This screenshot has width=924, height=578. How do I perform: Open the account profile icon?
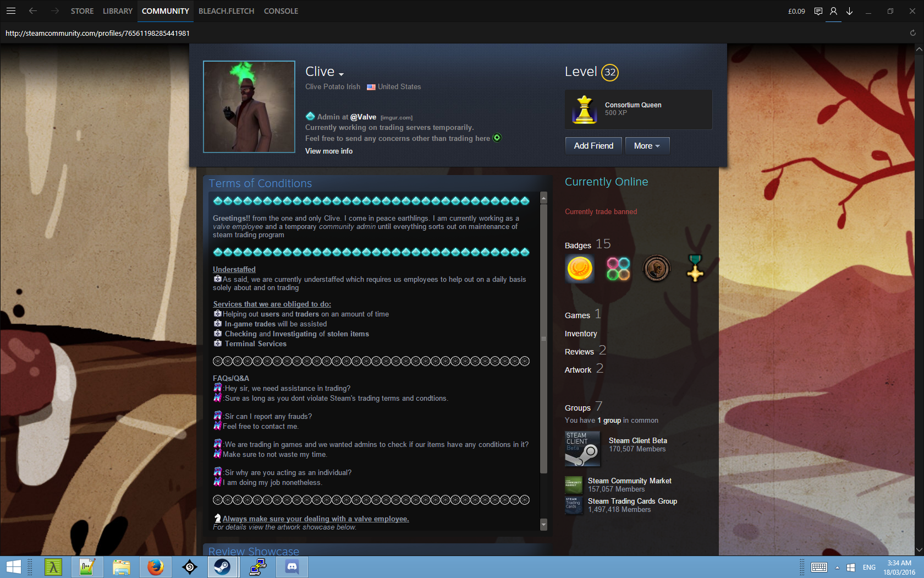833,11
